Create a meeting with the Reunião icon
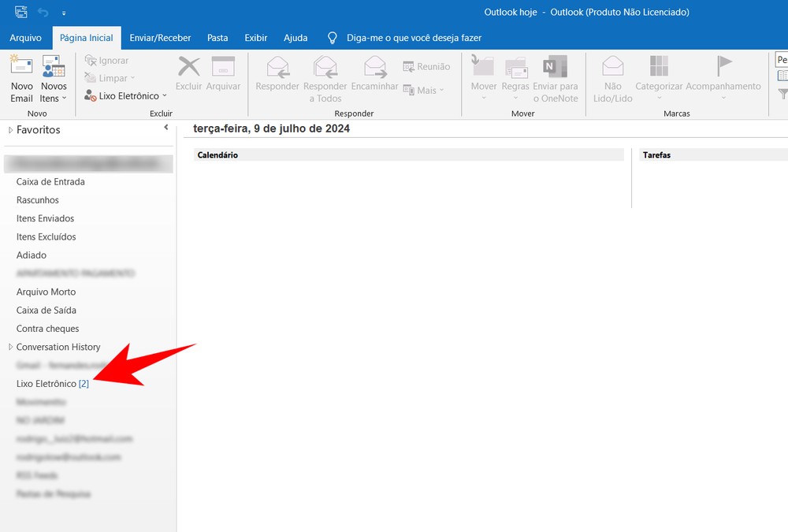 coord(426,66)
